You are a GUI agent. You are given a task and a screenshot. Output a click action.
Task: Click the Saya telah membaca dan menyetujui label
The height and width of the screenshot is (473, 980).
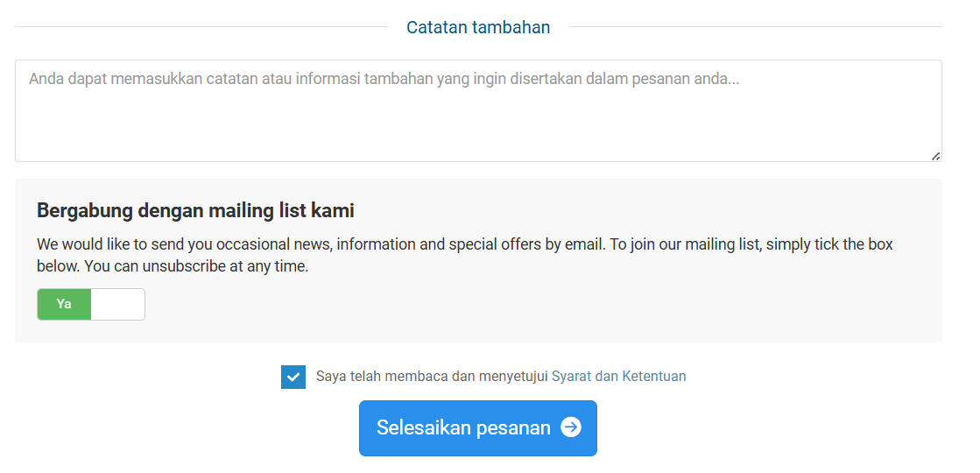point(432,376)
